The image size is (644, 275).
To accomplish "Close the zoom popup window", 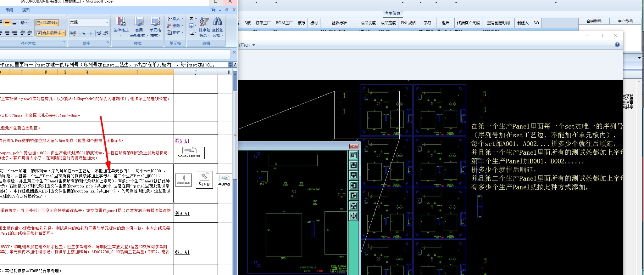I will pos(354,146).
